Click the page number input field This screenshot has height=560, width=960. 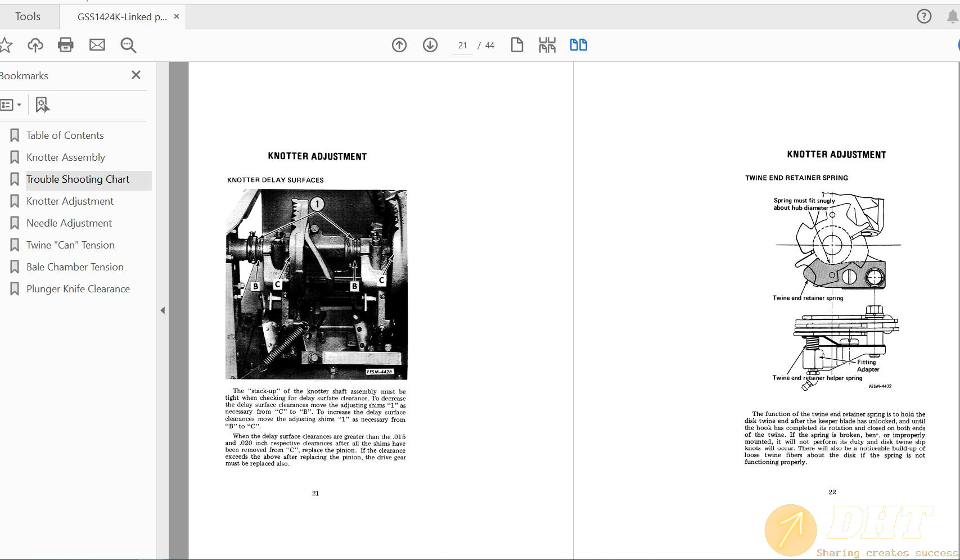[x=463, y=46]
